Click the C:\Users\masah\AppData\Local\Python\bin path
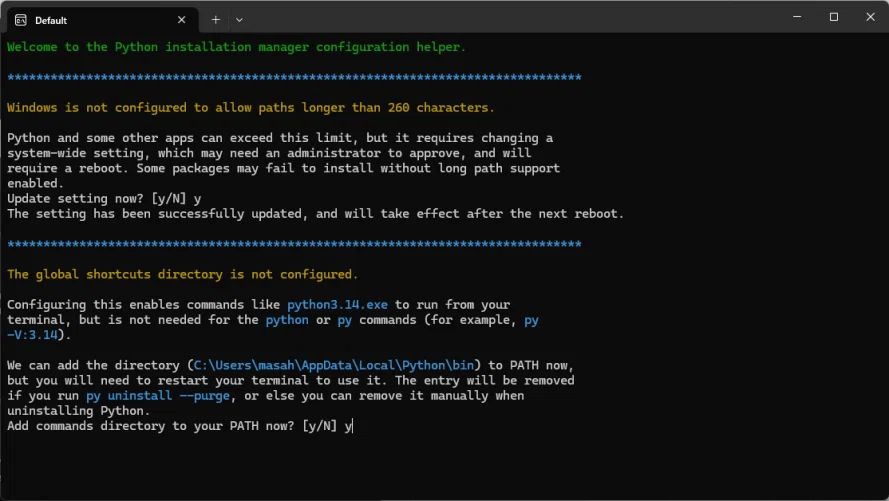Image resolution: width=889 pixels, height=501 pixels. (334, 366)
